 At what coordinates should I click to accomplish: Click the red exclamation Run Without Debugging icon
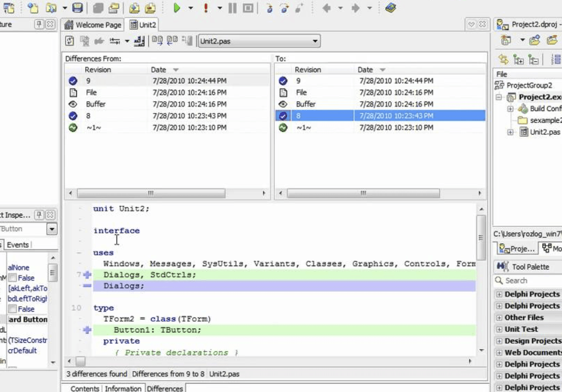206,8
